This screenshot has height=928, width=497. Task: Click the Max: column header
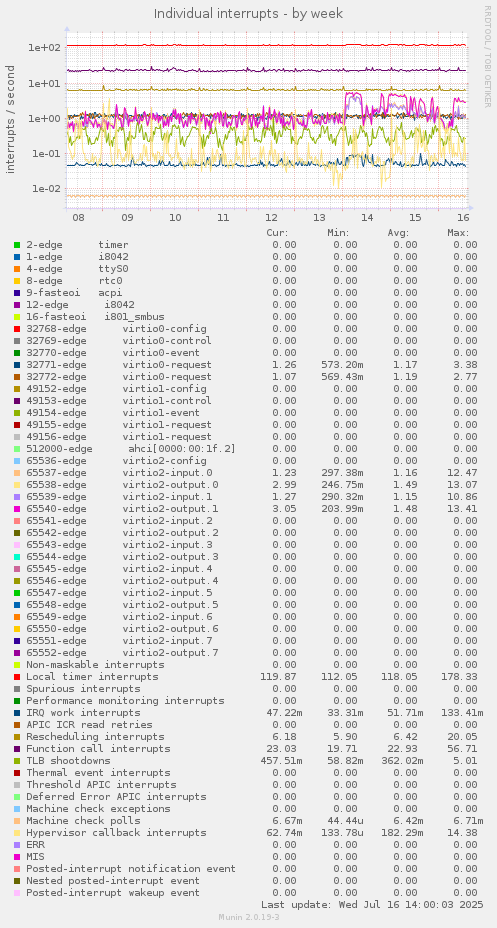tap(459, 233)
